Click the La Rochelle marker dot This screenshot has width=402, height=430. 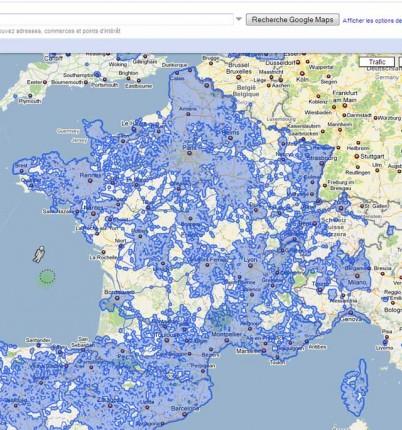pyautogui.click(x=103, y=252)
